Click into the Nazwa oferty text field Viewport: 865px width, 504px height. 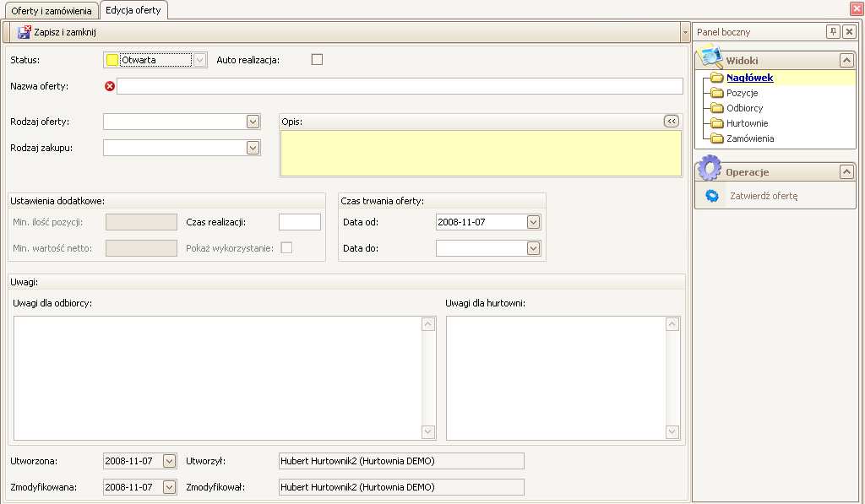coord(400,86)
